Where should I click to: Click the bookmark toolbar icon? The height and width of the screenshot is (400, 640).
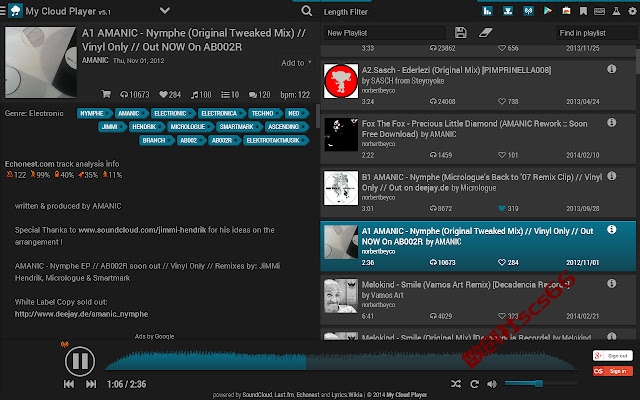[x=583, y=11]
